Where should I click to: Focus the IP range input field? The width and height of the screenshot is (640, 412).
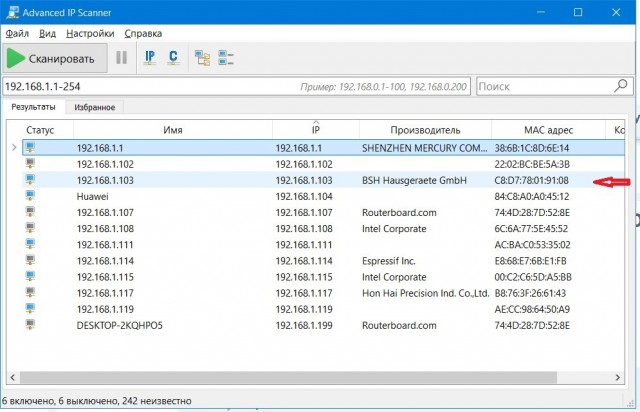(x=237, y=86)
